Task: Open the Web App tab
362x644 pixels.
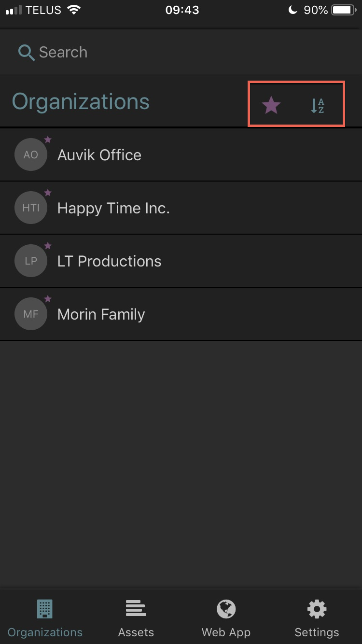Action: 226,618
